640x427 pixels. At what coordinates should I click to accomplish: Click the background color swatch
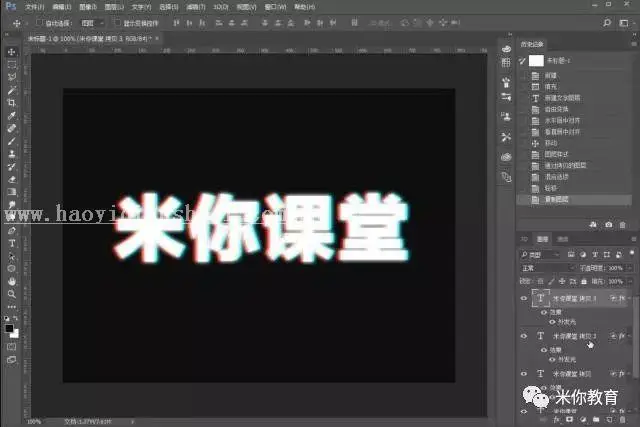15,334
